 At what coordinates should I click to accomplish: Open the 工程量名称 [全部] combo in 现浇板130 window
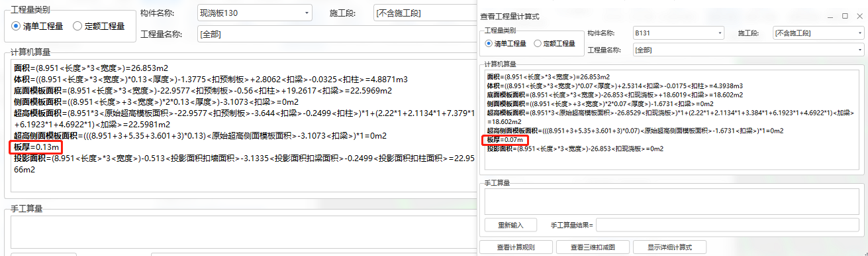[x=336, y=34]
